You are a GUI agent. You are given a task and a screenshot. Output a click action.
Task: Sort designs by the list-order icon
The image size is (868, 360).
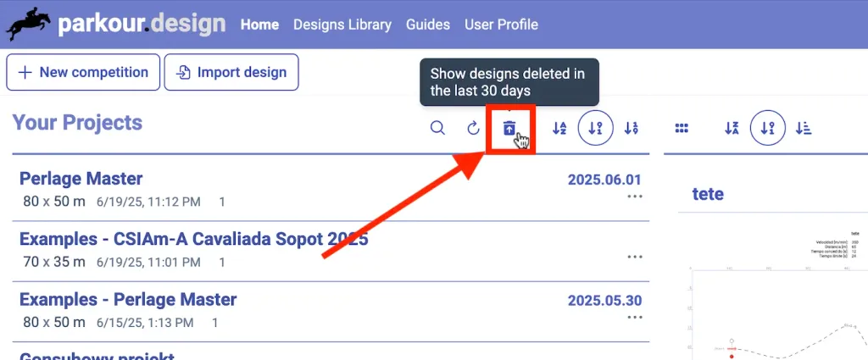point(804,129)
